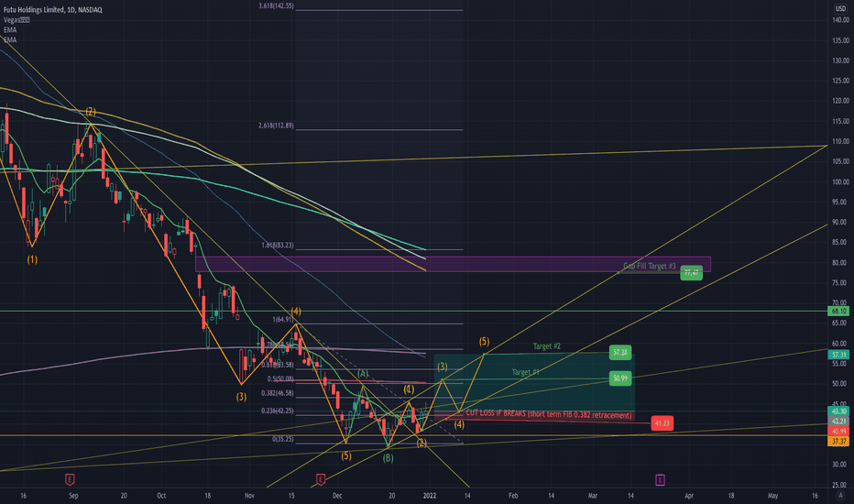
Task: Click Fib level label 0.236(42.25)
Action: (278, 411)
